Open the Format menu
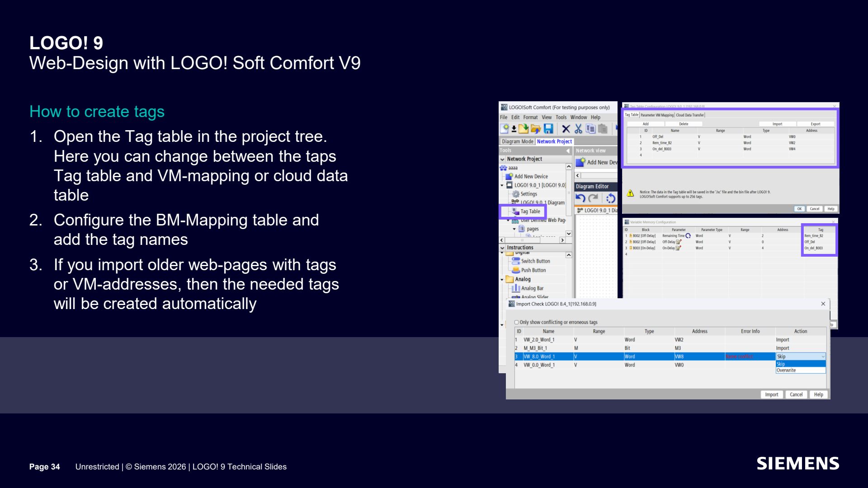Screen dimensions: 868x488 [531, 117]
